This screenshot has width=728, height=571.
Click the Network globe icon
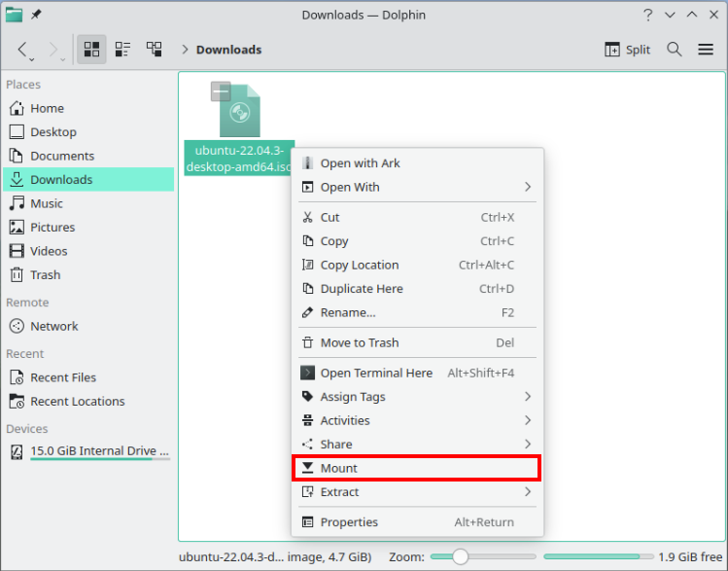point(17,326)
